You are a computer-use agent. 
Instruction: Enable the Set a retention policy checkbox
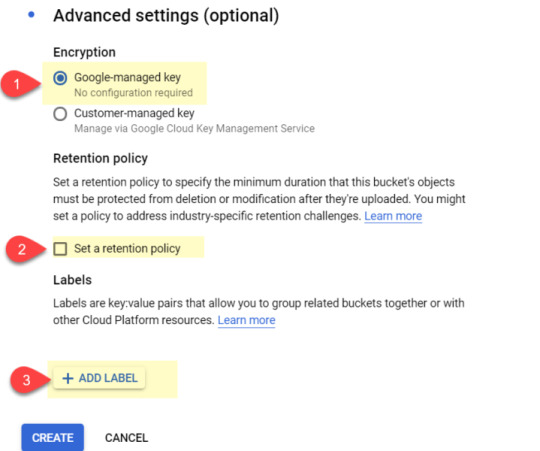tap(60, 249)
